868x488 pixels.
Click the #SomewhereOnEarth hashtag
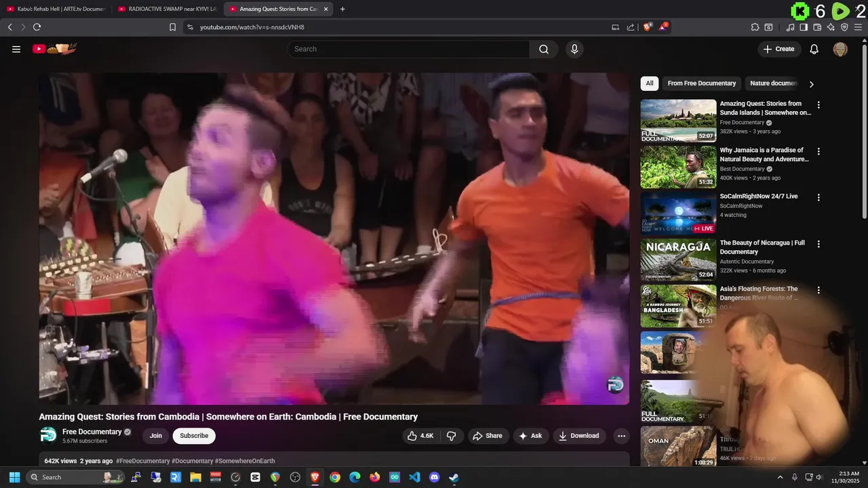click(x=245, y=461)
